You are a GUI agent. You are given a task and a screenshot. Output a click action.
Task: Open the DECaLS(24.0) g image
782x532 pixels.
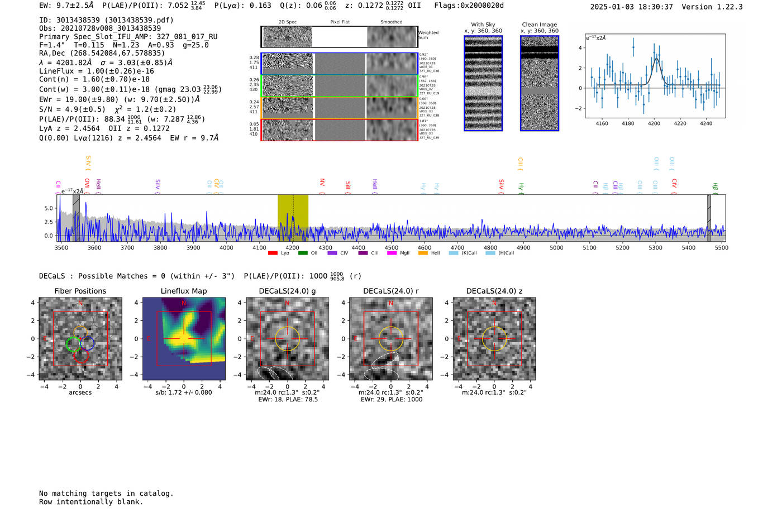tap(288, 339)
